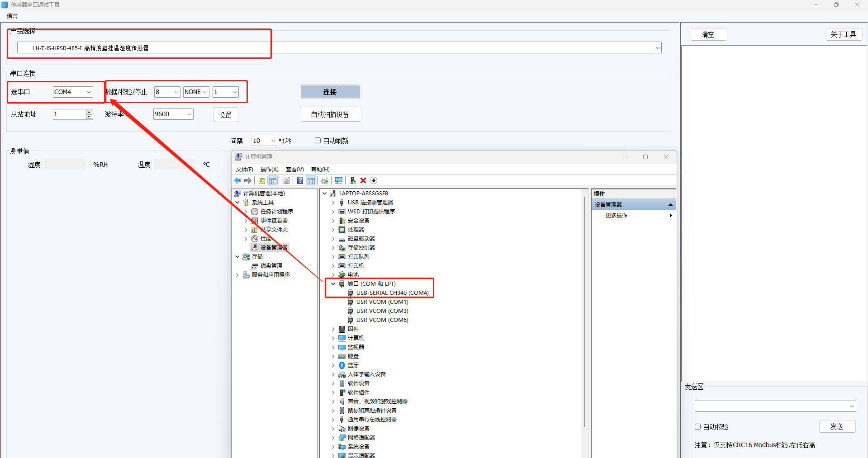Viewport: 868px width, 458px height.
Task: Click the 自动扫描设备 button
Action: click(x=330, y=114)
